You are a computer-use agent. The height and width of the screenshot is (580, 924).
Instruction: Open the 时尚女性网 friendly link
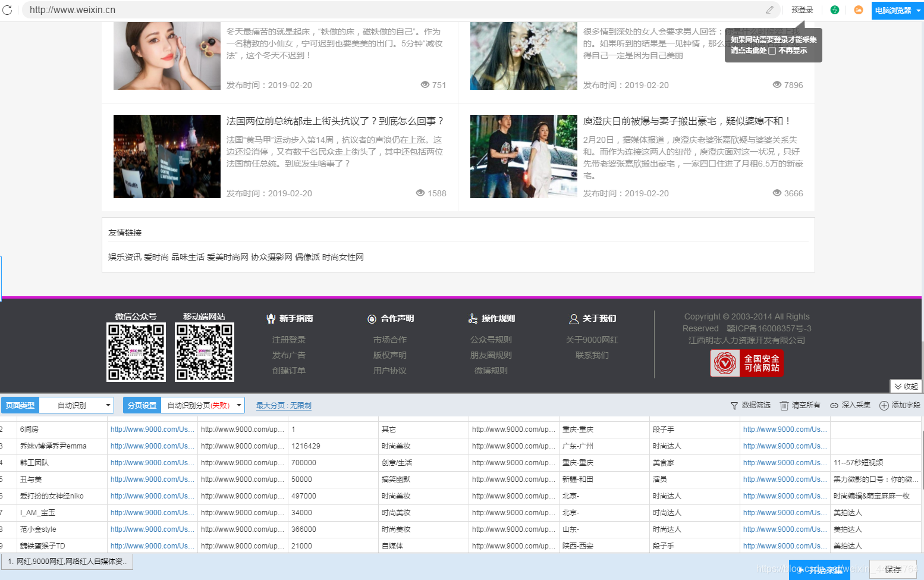coord(343,257)
